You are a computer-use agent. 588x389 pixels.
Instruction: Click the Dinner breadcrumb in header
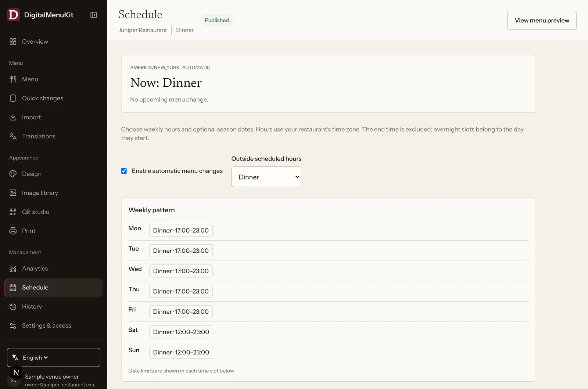click(185, 30)
